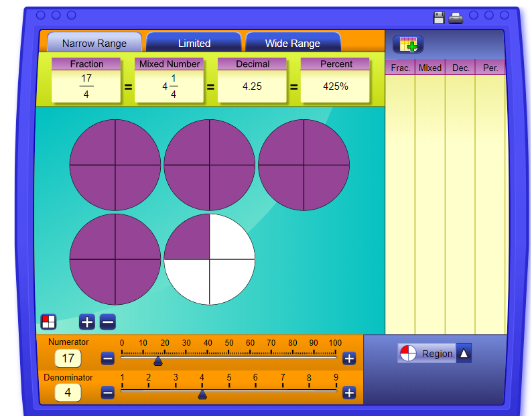The height and width of the screenshot is (416, 532).
Task: Click the Region model selector button
Action: pos(427,353)
